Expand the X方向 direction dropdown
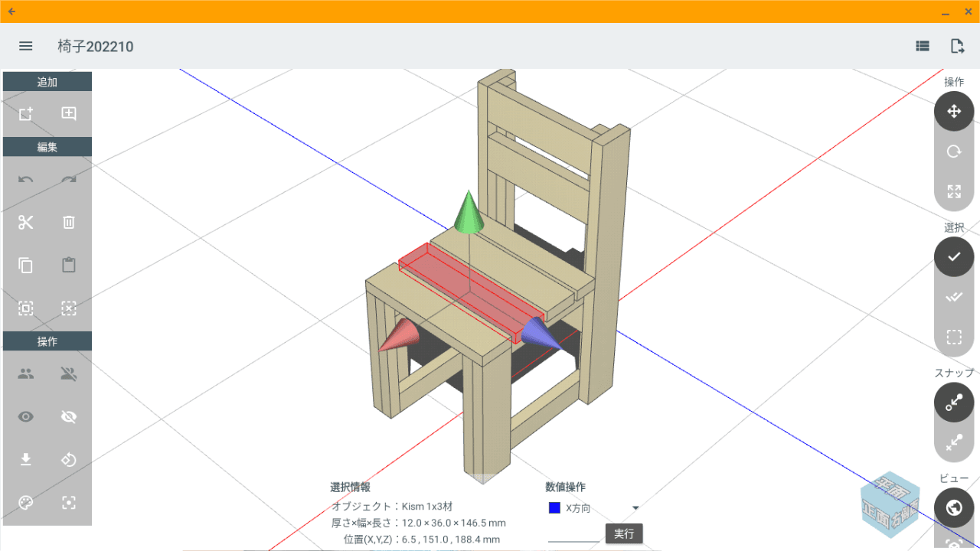This screenshot has width=980, height=551. tap(635, 507)
